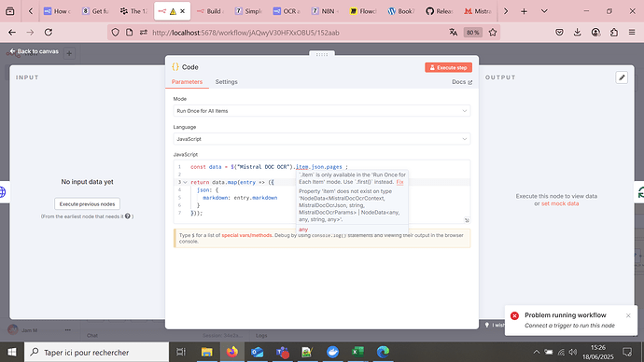The height and width of the screenshot is (362, 644).
Task: Click the code editor expand icon at corner
Action: (x=467, y=220)
